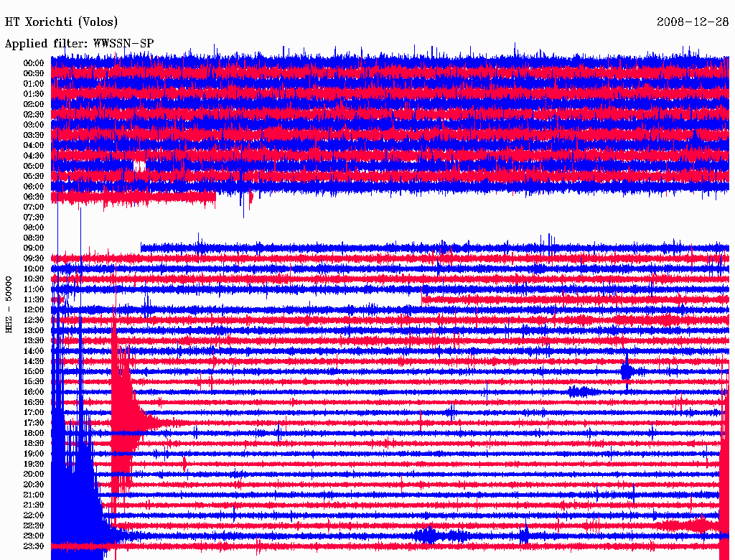Viewport: 735px width, 560px height.
Task: Click the white data gap in 05:00 trace
Action: coord(139,166)
